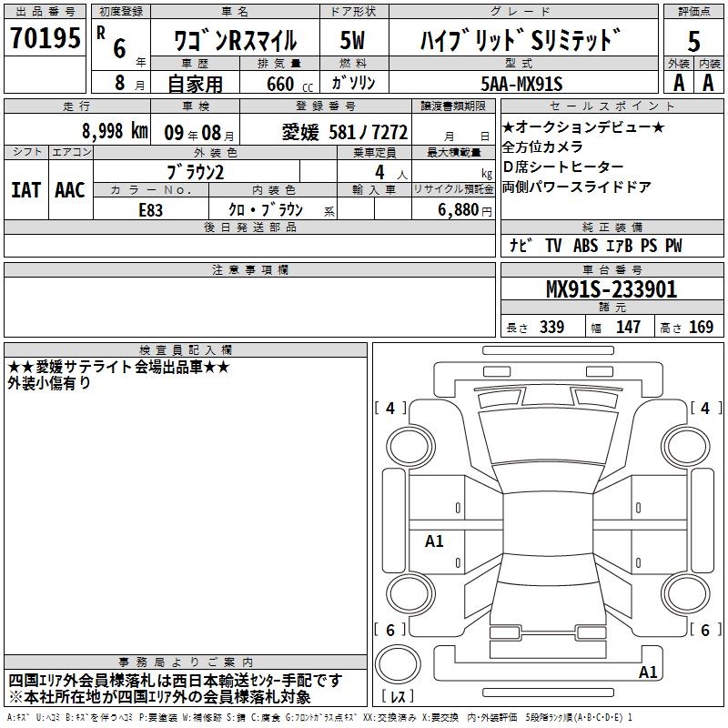
Task: Click the 車台番号 header
Action: [x=612, y=269]
